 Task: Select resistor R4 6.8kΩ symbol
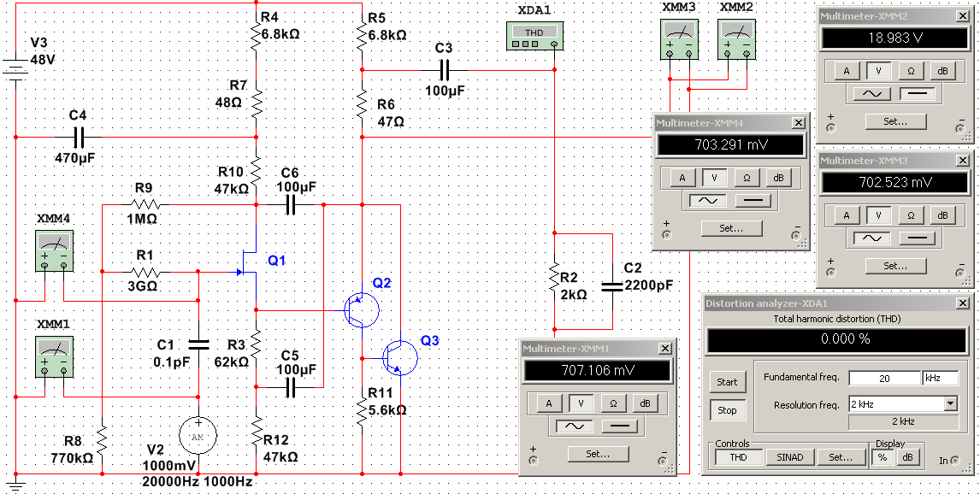[x=257, y=36]
